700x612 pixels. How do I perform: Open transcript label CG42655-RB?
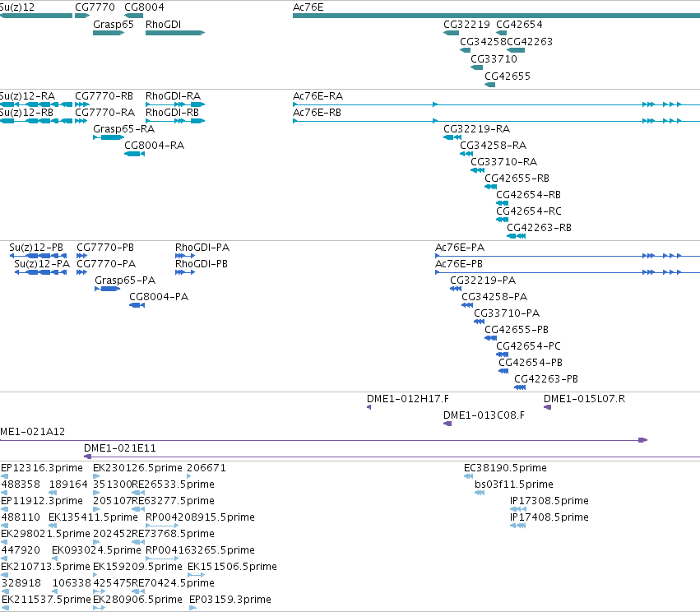click(517, 178)
